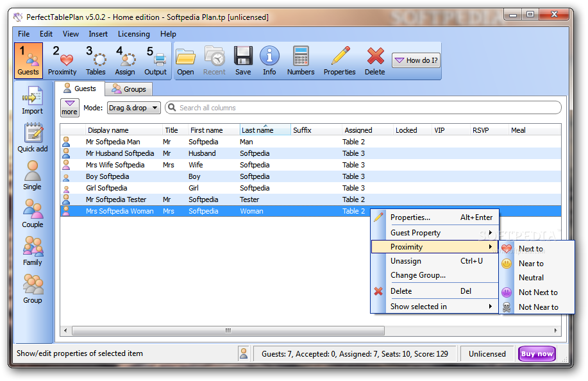The height and width of the screenshot is (381, 588).
Task: Go to the Assign step
Action: (125, 60)
